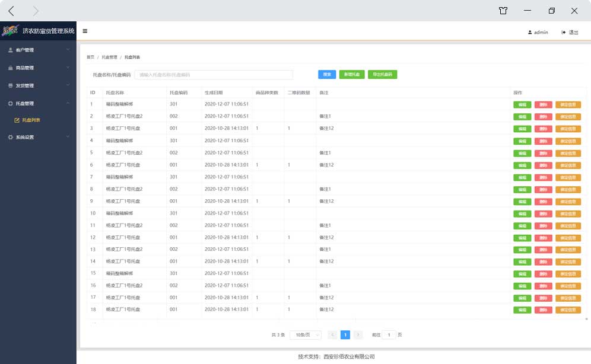Click red 删除 button in row 1
Screen dimensions: 591x364
(543, 104)
